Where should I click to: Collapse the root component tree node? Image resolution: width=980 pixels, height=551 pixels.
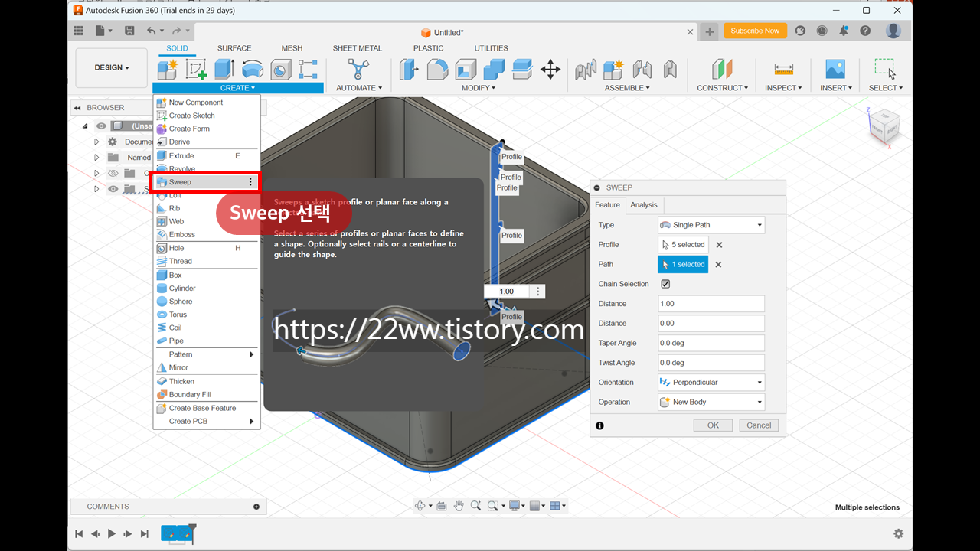click(86, 126)
